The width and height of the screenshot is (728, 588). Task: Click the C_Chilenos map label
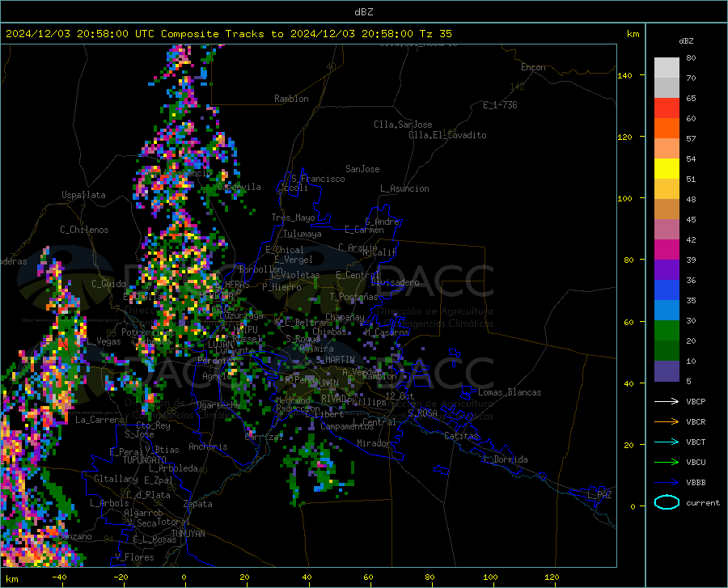pos(84,230)
